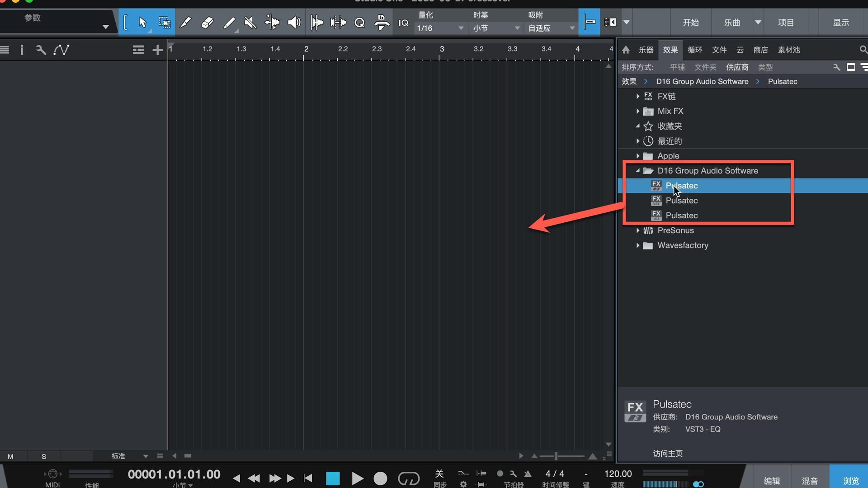Toggle the metronome switch at bottom right
The image size is (868, 488).
[698, 484]
